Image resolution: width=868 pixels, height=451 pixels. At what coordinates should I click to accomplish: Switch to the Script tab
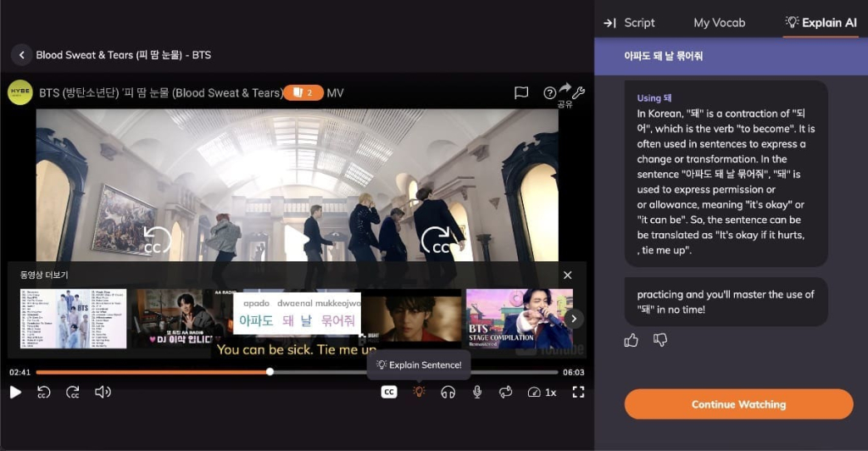[639, 23]
